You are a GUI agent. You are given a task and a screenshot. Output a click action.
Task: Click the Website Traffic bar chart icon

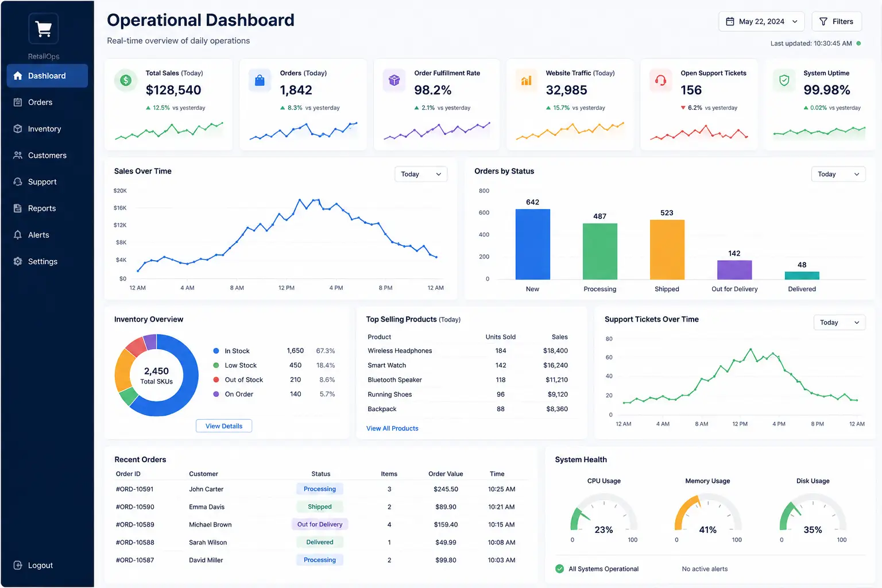[527, 81]
